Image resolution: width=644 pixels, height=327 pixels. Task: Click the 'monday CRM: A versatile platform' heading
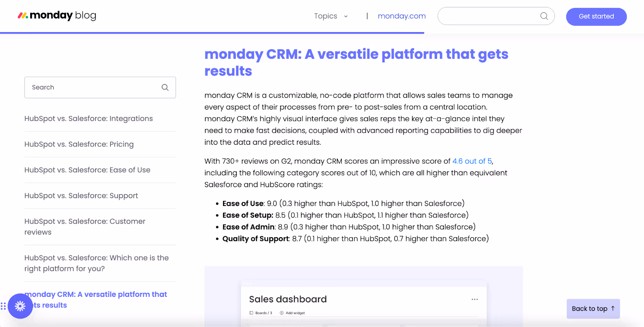356,62
